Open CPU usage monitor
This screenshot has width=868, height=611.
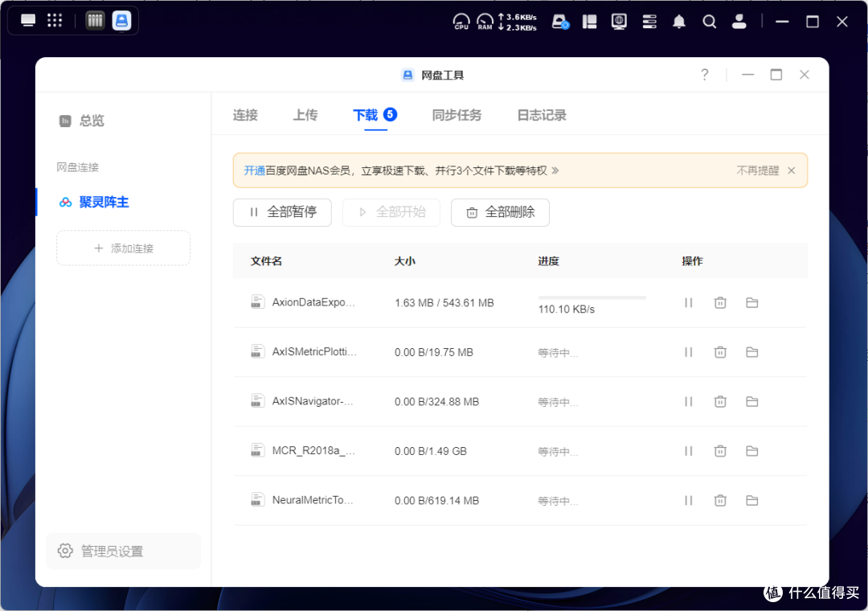tap(461, 22)
